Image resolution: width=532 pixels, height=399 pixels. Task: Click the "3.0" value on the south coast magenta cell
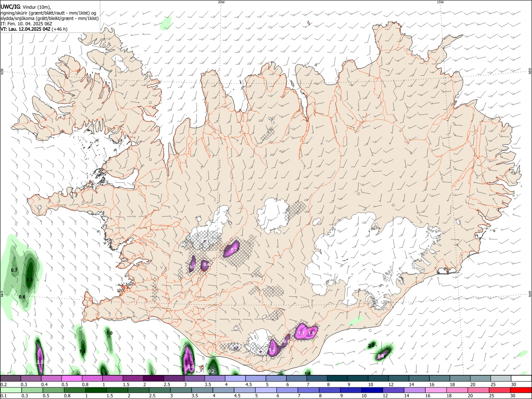click(x=191, y=367)
